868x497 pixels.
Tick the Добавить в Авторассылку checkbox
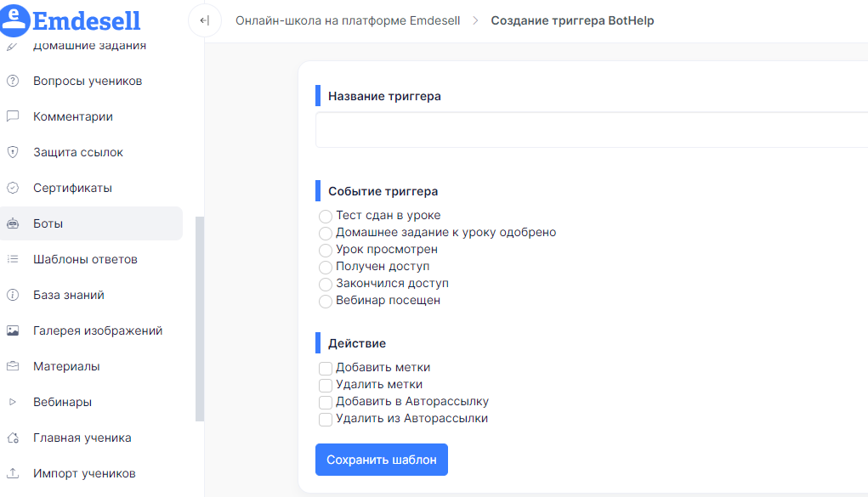pyautogui.click(x=326, y=403)
